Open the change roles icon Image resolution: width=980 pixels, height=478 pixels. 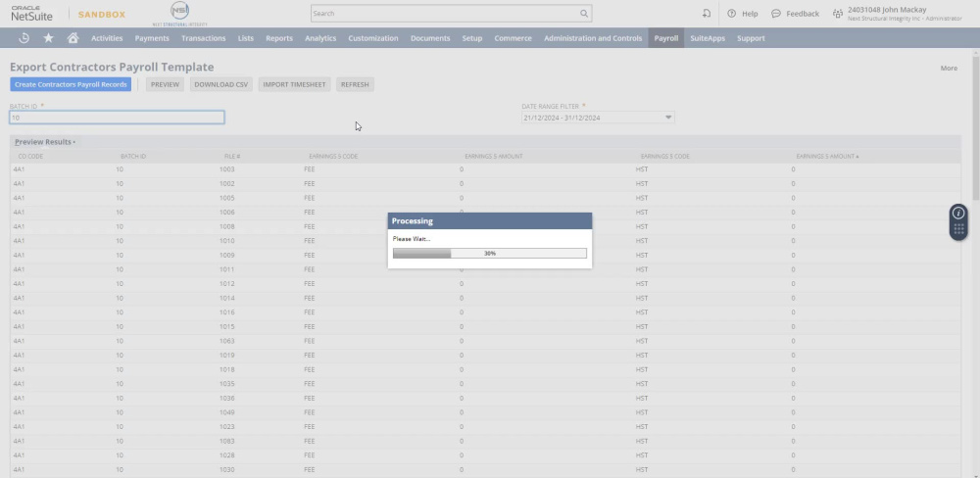(707, 13)
